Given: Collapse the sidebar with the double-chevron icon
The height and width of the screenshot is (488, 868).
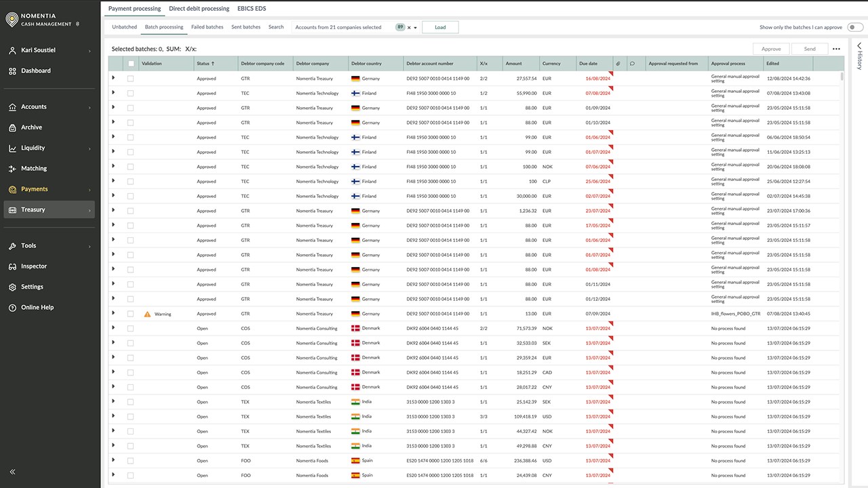Looking at the screenshot, I should pyautogui.click(x=12, y=472).
